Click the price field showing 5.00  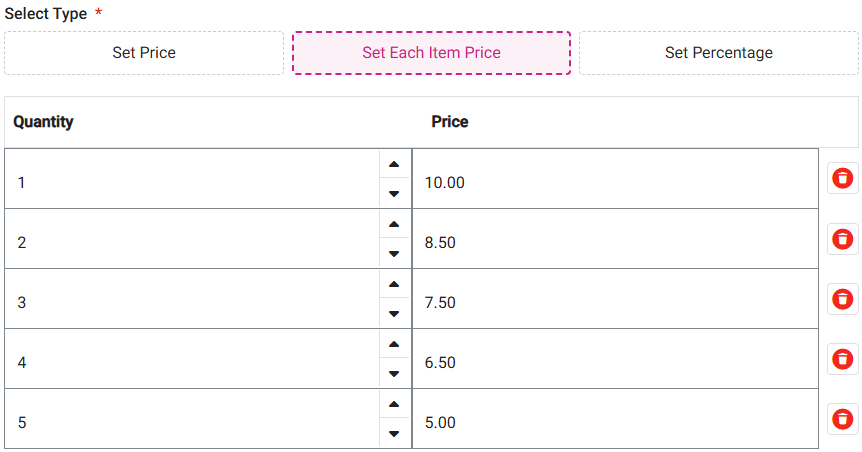coord(614,422)
